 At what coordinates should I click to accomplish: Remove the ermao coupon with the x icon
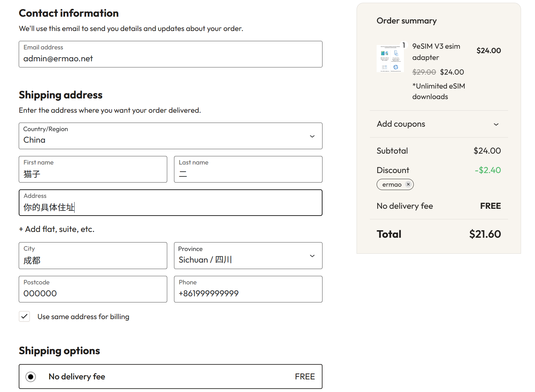pyautogui.click(x=408, y=184)
